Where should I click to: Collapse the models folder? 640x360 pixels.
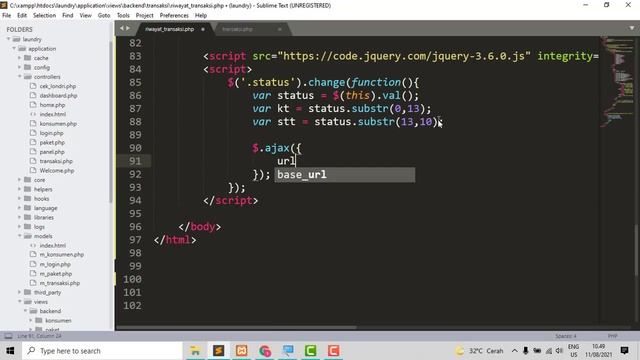point(19,236)
